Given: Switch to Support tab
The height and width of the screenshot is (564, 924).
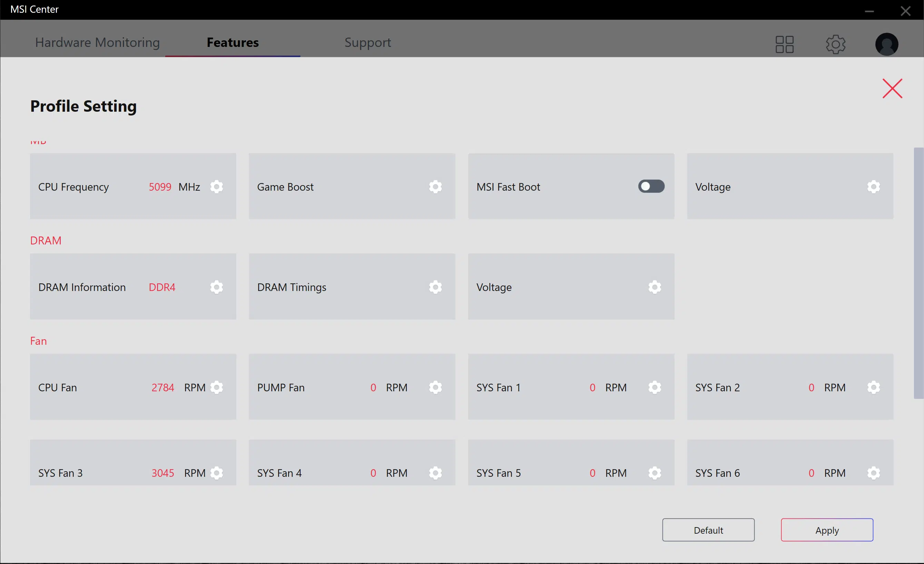Looking at the screenshot, I should 367,42.
